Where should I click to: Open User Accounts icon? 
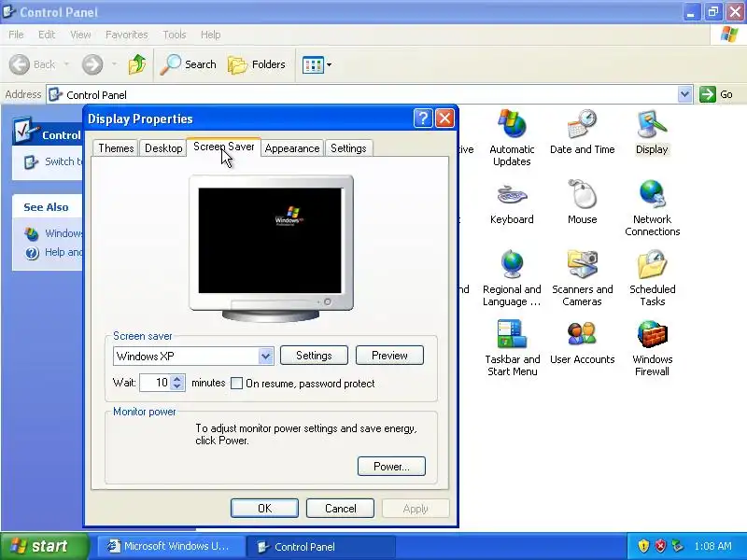pyautogui.click(x=582, y=343)
